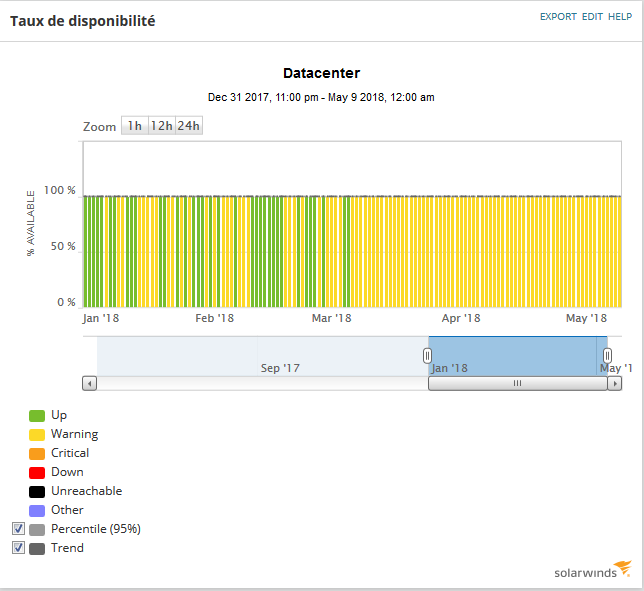Viewport: 644px width, 591px height.
Task: Set zoom to 24h
Action: [189, 126]
